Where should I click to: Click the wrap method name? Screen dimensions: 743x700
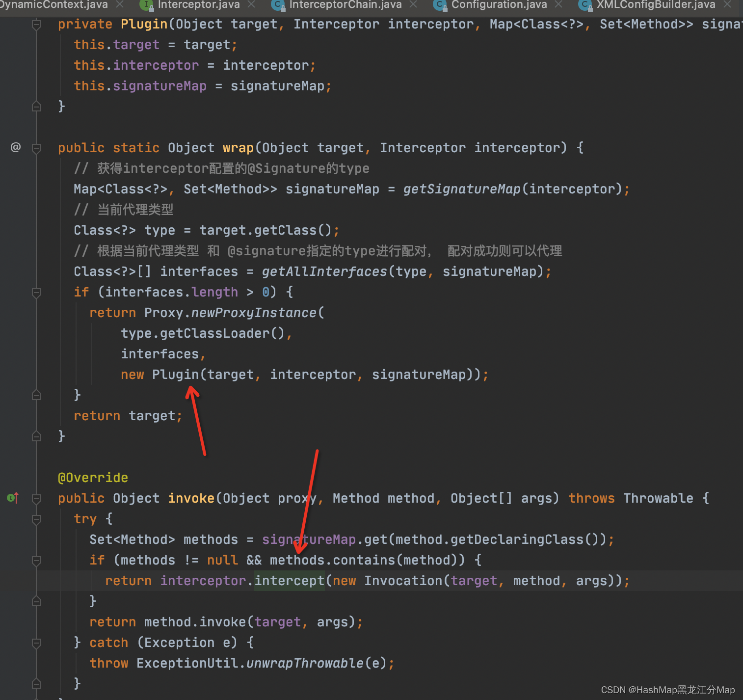[238, 148]
